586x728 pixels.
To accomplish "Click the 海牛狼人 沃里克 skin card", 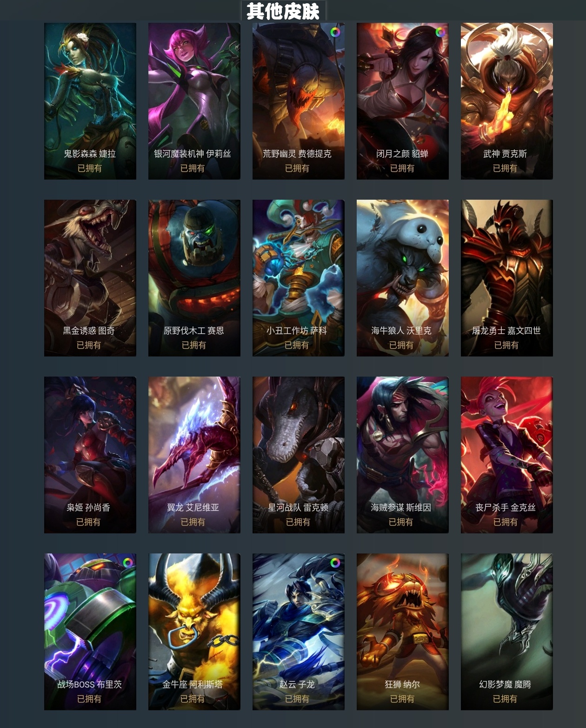I will 403,278.
